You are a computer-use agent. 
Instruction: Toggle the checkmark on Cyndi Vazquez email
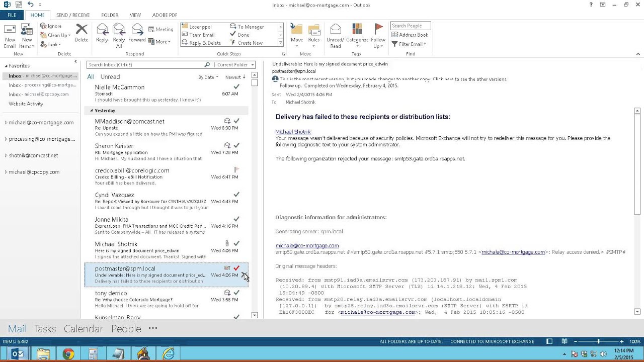236,195
